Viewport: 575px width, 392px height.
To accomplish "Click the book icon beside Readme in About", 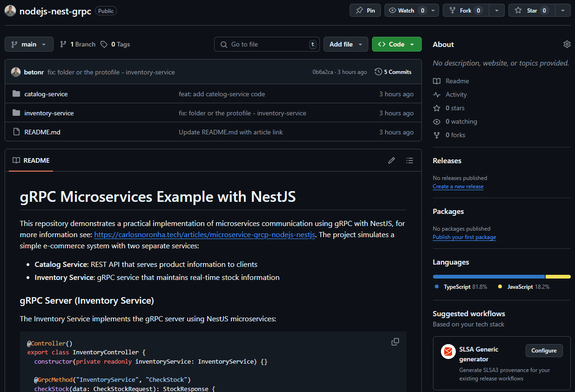I will coord(437,81).
